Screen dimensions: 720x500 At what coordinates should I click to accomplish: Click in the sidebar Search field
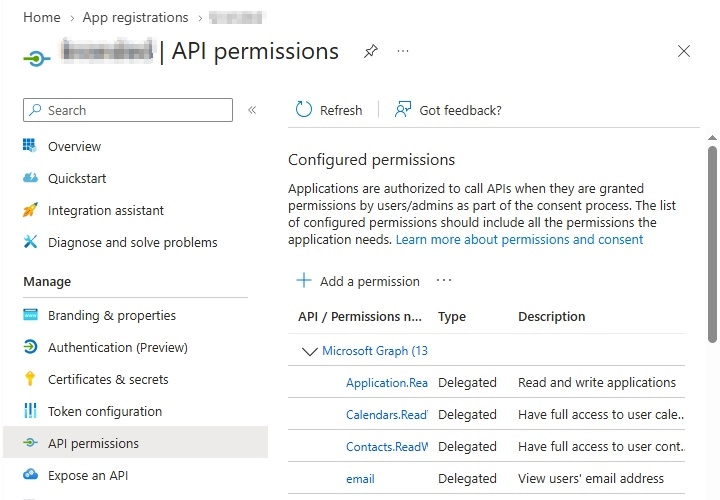tap(128, 110)
